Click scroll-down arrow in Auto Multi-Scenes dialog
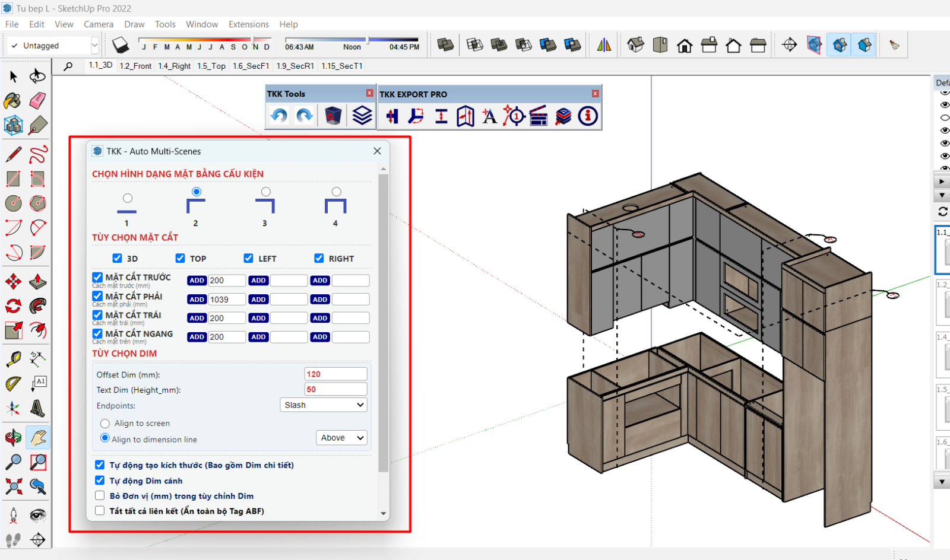Screen dimensions: 950x560 (383, 514)
